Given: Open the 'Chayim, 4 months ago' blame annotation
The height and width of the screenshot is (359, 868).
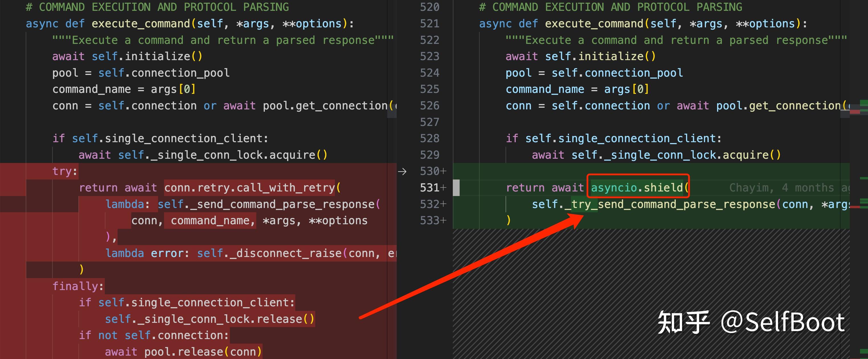Looking at the screenshot, I should click(x=789, y=188).
